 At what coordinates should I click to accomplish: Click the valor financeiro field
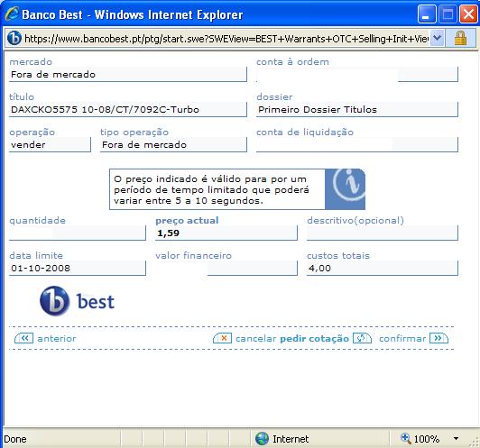coord(226,269)
